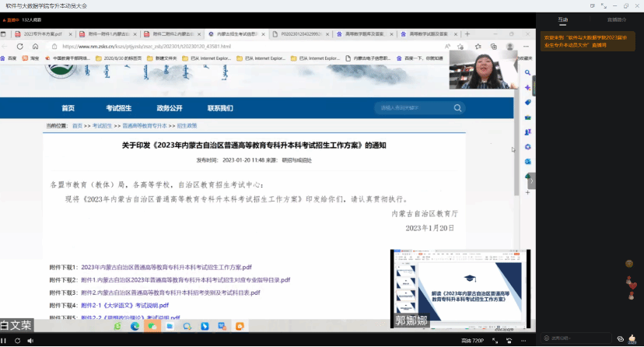The width and height of the screenshot is (644, 347).
Task: Switch to the 互动 chat tab
Action: coord(563,19)
